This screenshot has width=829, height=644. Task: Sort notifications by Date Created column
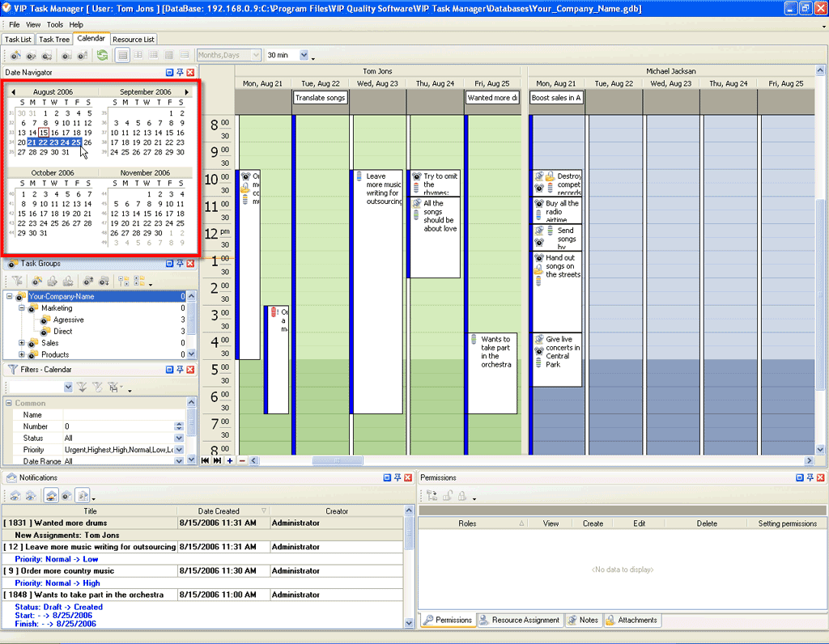(x=219, y=511)
